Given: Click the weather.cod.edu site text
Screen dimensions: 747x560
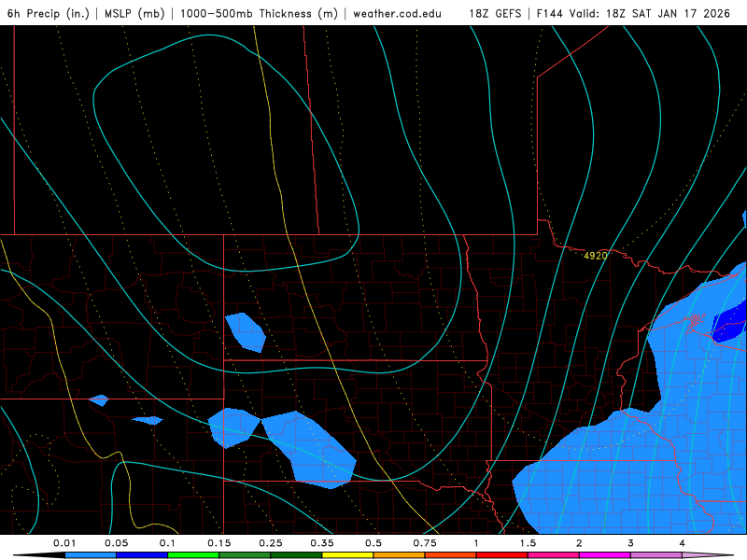Looking at the screenshot, I should coord(397,13).
